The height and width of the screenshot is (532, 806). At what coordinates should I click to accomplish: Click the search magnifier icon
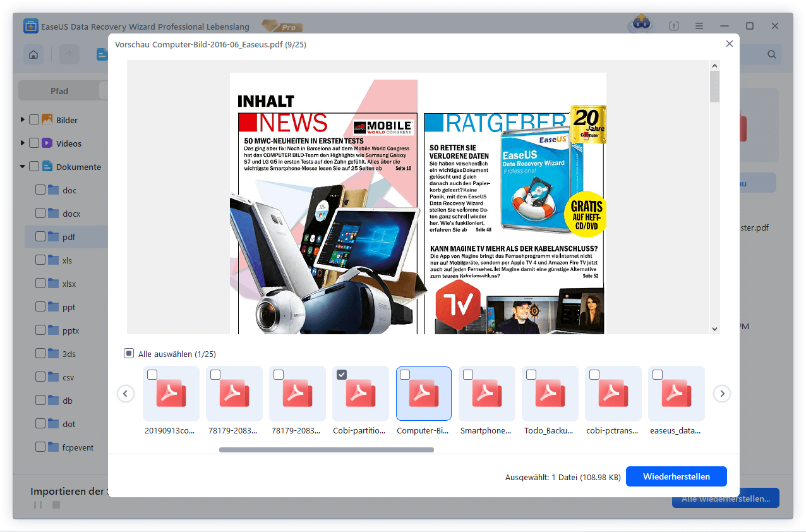click(772, 54)
